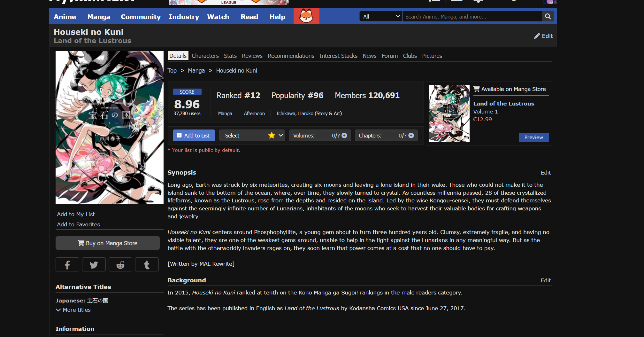This screenshot has height=337, width=644.
Task: Switch to the Forum tab
Action: [390, 56]
